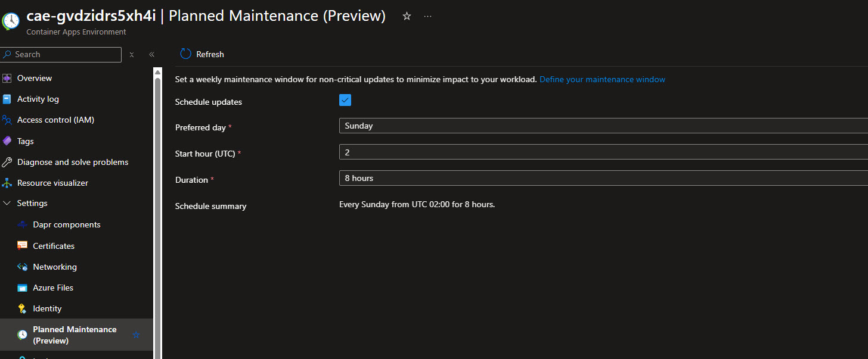Viewport: 868px width, 359px height.
Task: Collapse the sidebar with the double-chevron icon
Action: 151,55
